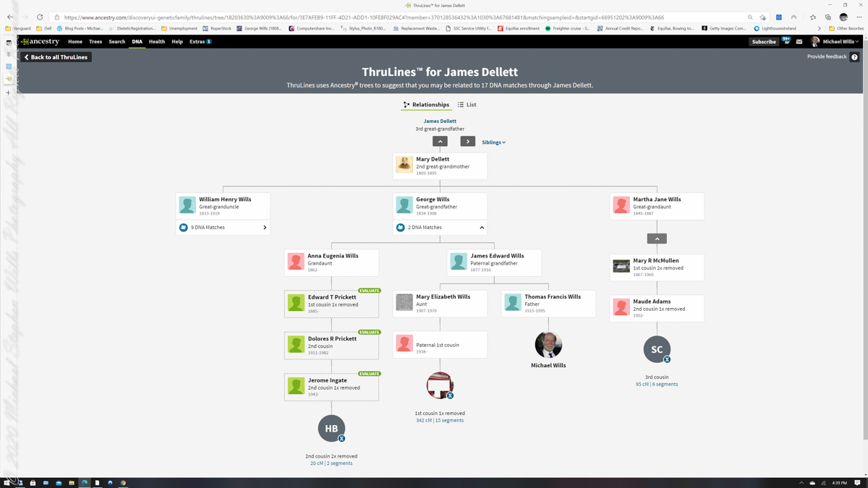
Task: Open the James Dellett name link
Action: pos(440,121)
